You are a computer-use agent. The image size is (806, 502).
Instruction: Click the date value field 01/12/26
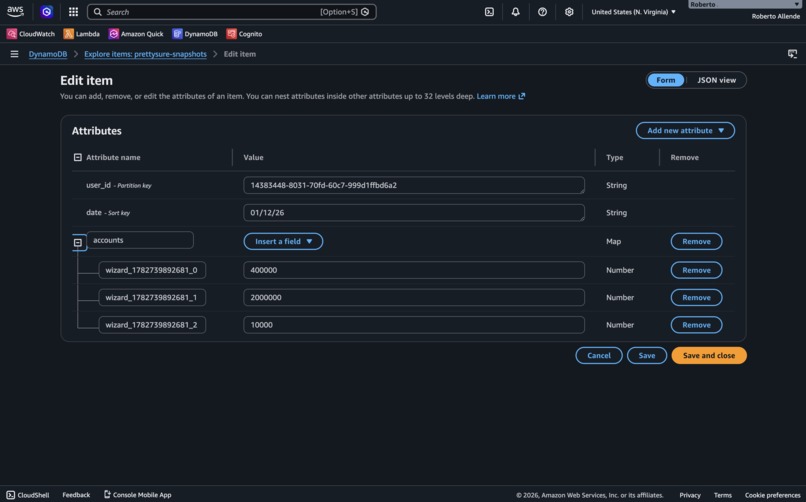point(414,213)
